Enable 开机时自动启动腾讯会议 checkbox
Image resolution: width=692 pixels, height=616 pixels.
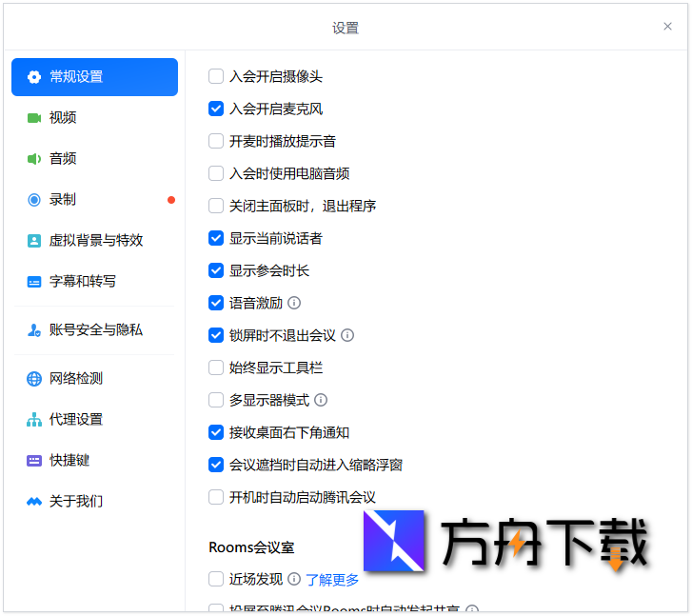pyautogui.click(x=216, y=497)
